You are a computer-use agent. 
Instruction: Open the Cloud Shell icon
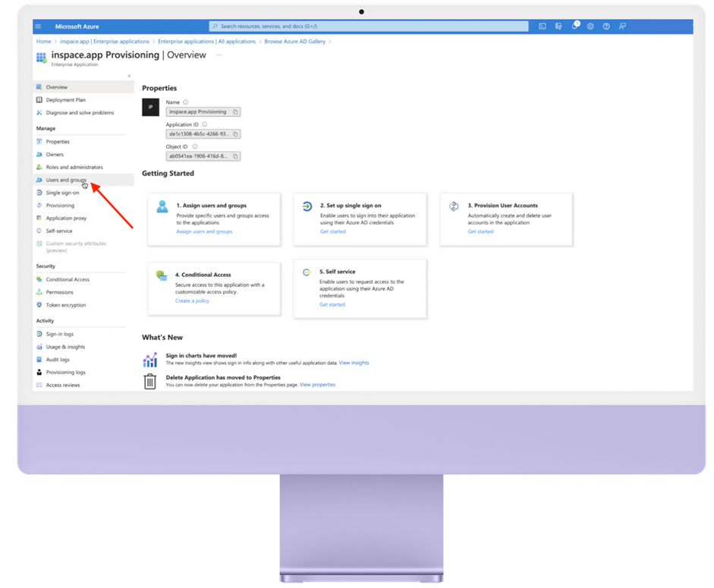point(543,27)
